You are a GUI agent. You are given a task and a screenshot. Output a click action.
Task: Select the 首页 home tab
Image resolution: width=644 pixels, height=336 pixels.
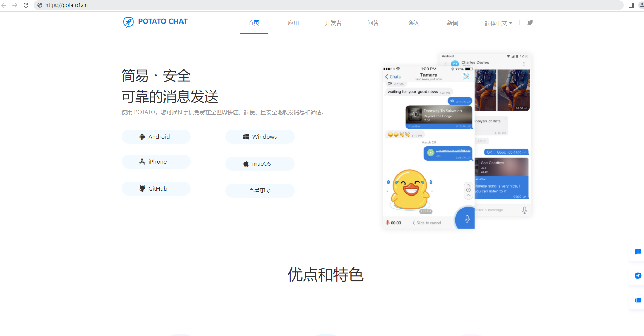tap(253, 23)
